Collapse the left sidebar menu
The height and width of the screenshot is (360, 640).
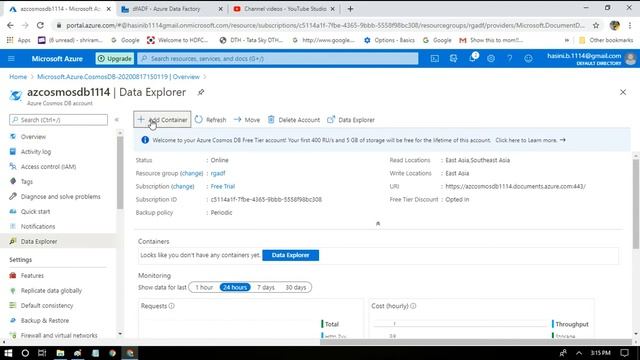point(117,120)
